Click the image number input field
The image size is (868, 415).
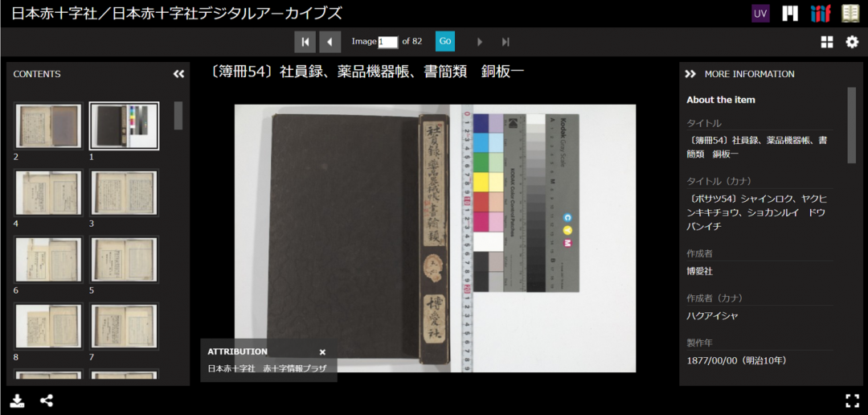[388, 42]
